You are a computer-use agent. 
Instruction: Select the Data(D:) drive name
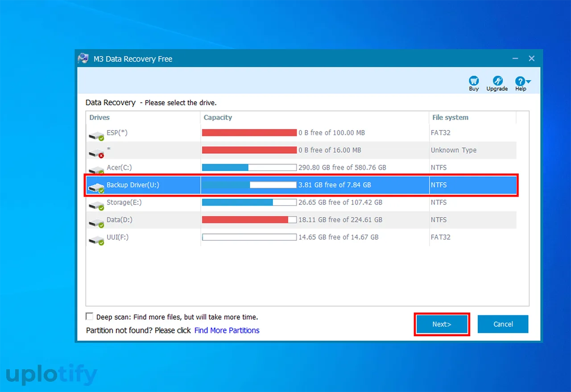tap(120, 219)
